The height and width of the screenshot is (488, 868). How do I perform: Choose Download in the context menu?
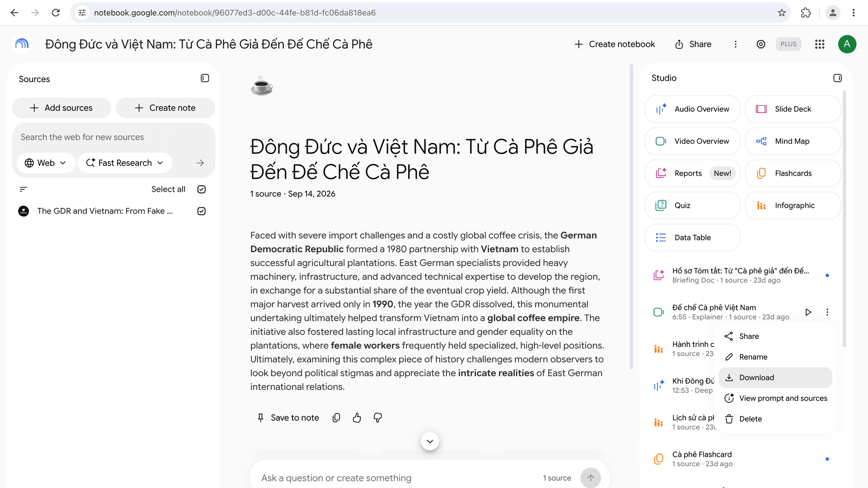[x=775, y=378]
